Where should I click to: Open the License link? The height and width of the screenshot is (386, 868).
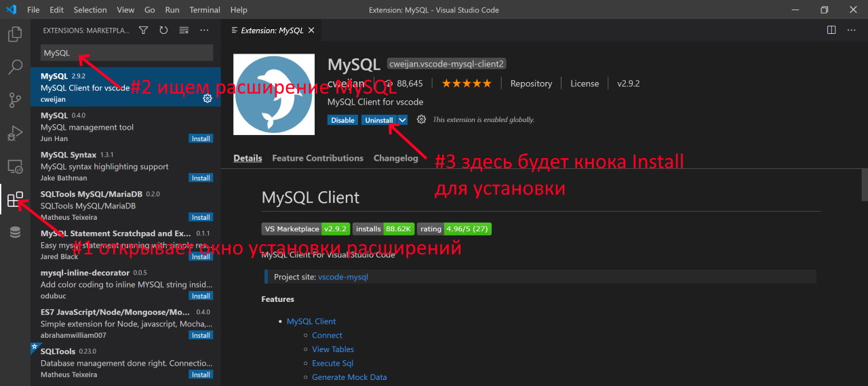tap(585, 83)
